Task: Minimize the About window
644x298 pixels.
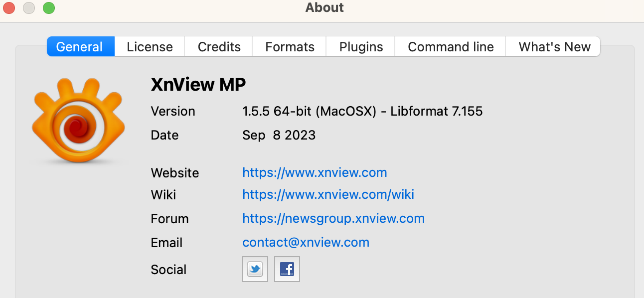Action: (29, 8)
